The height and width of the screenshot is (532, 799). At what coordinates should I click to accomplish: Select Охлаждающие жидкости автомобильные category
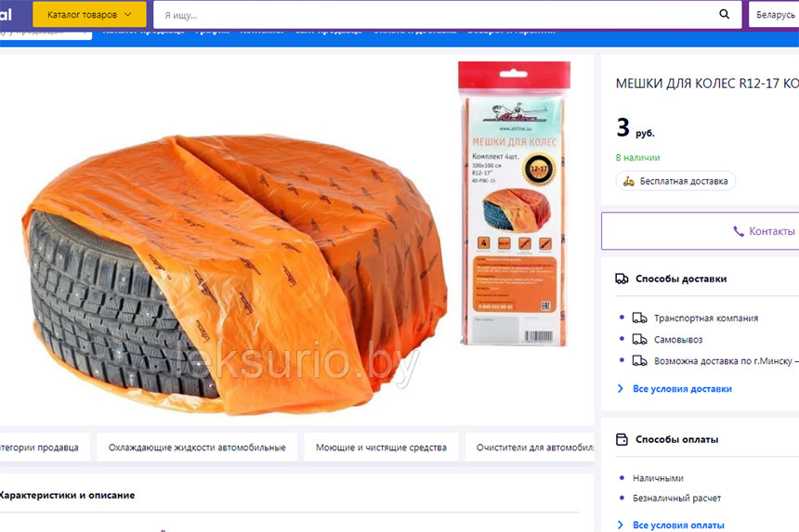pos(197,448)
